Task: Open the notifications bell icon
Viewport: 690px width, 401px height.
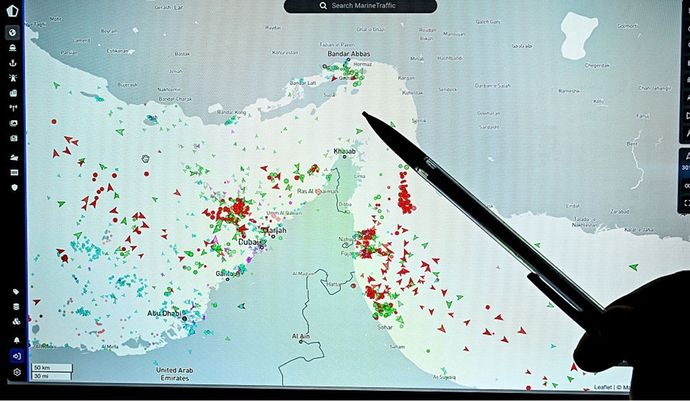Action: coord(17,340)
